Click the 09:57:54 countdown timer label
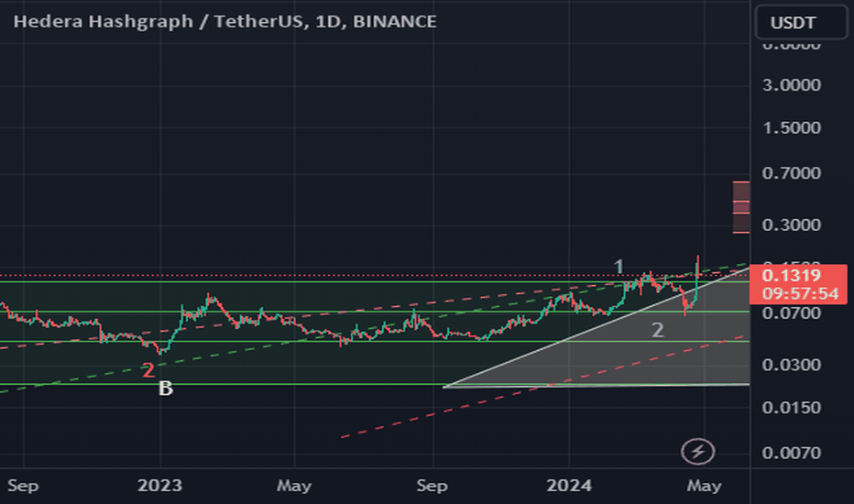 (800, 294)
